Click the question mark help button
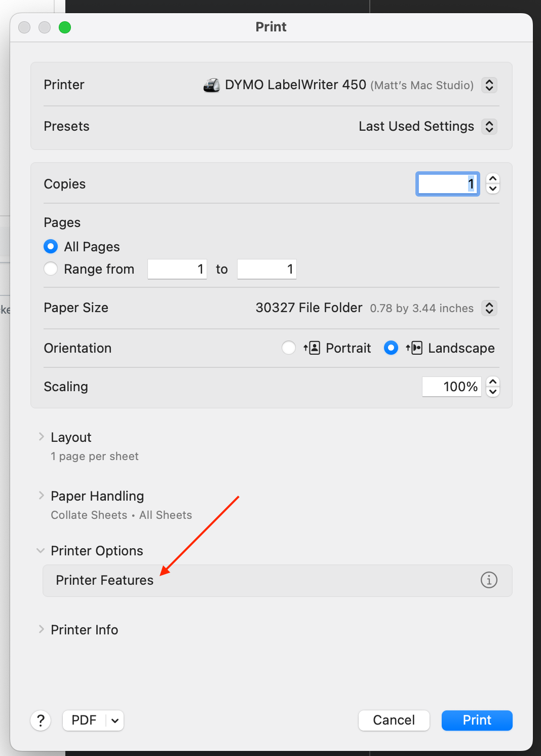 [x=41, y=720]
